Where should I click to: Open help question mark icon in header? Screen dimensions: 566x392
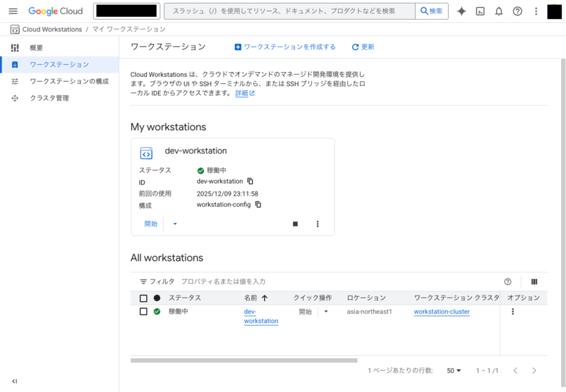tap(517, 11)
